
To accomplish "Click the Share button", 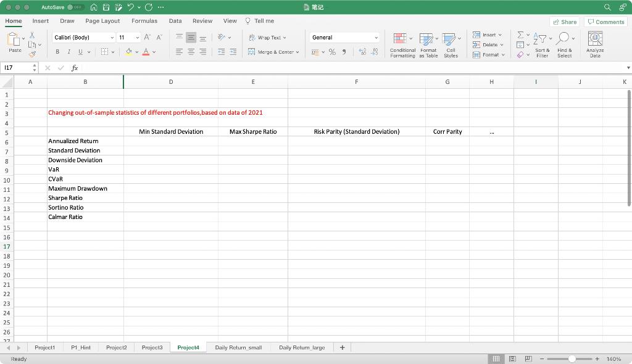I will [x=565, y=22].
